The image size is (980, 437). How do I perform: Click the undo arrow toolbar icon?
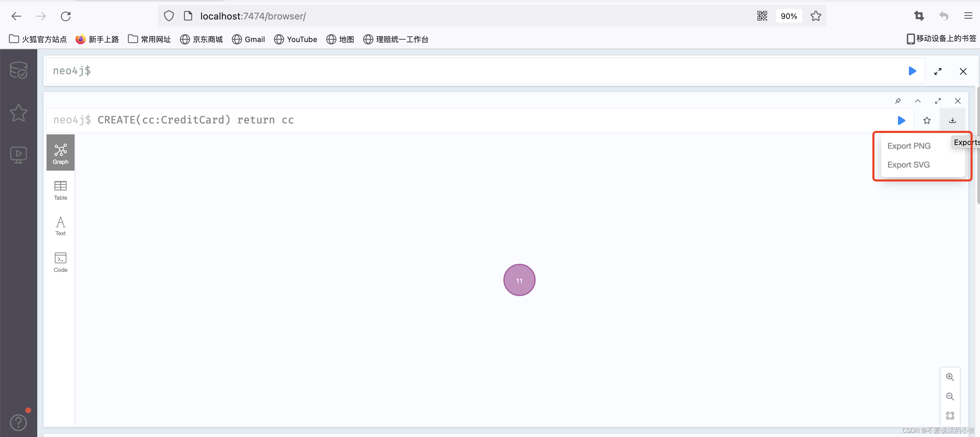click(x=943, y=16)
